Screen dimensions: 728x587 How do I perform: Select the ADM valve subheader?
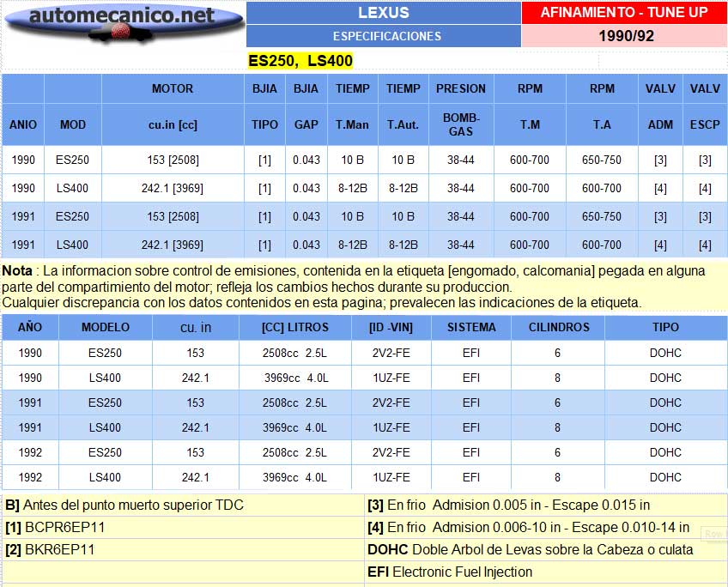click(660, 124)
